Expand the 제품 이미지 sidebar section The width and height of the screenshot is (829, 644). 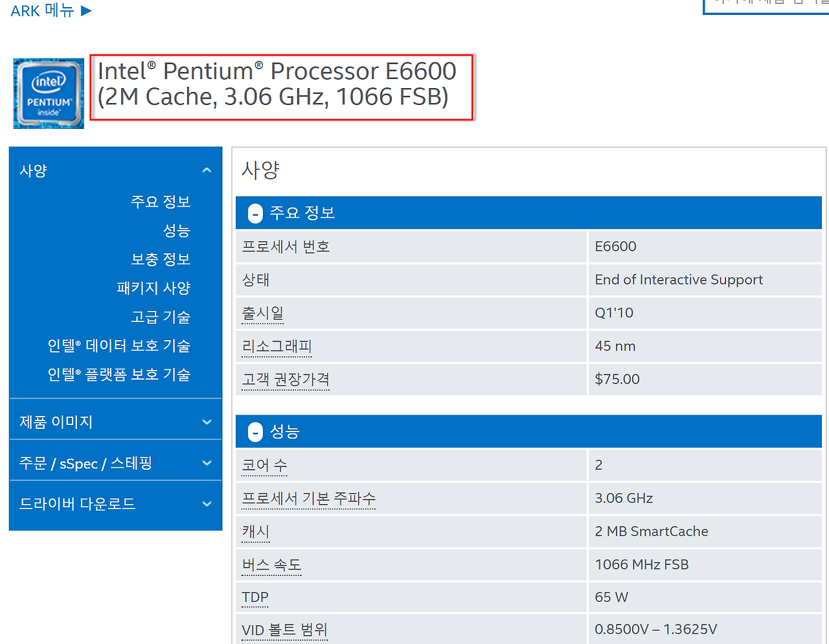pyautogui.click(x=116, y=422)
